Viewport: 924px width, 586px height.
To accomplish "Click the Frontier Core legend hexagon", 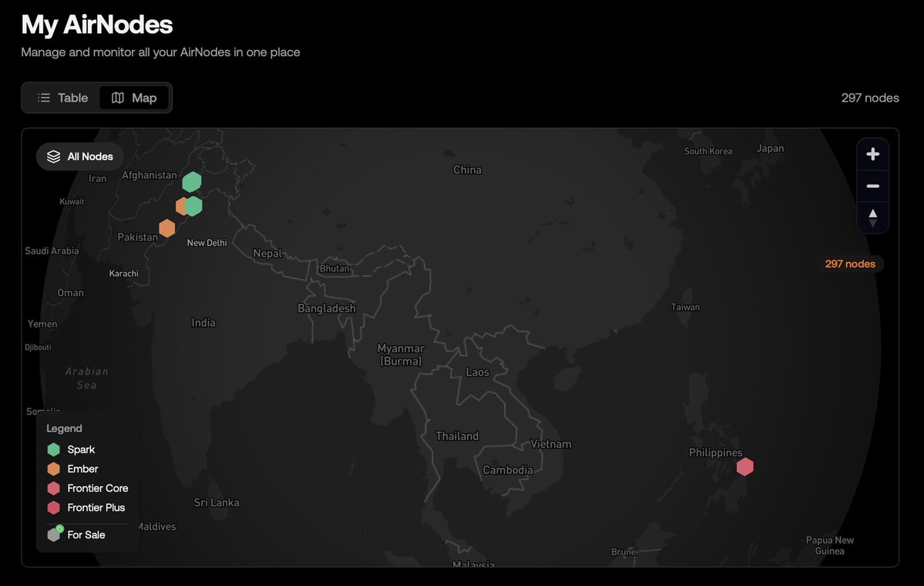I will point(54,488).
